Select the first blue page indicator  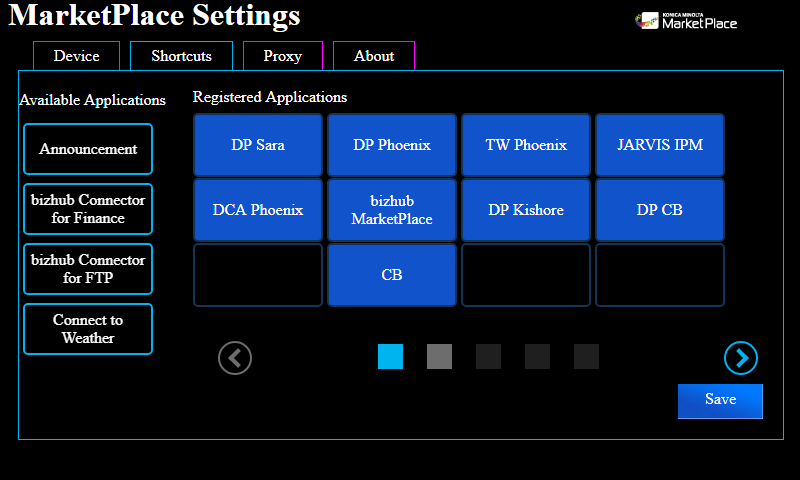[390, 357]
